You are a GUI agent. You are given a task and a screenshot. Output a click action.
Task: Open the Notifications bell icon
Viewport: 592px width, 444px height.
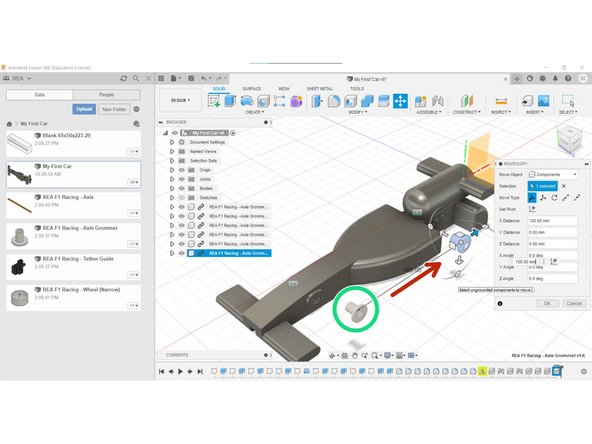(555, 78)
